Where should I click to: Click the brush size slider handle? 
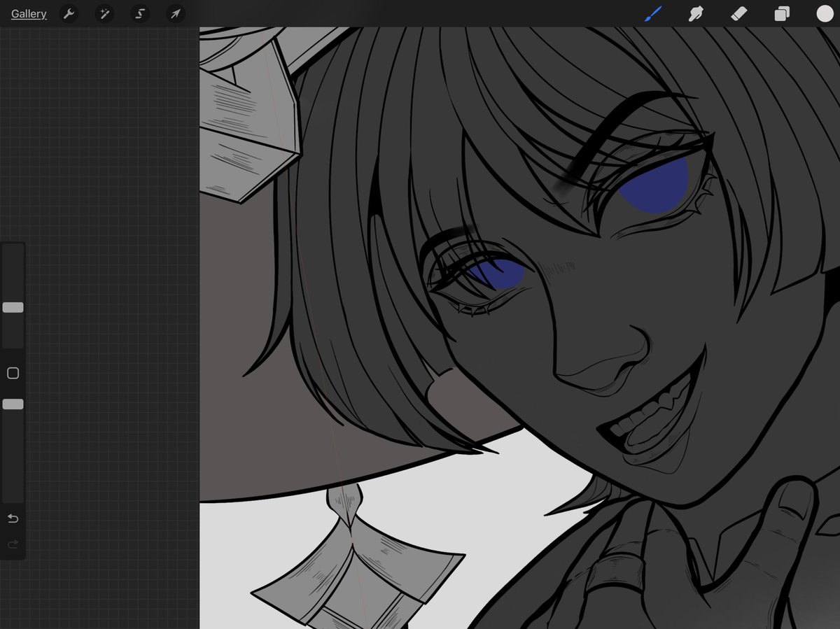click(x=13, y=307)
